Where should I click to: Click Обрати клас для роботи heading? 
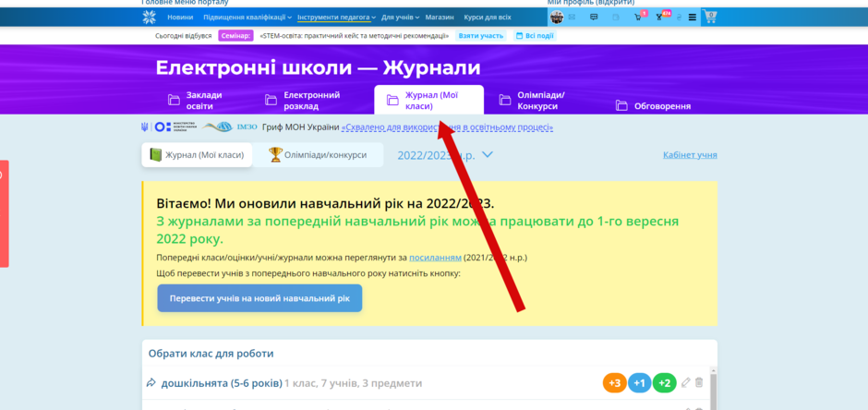pyautogui.click(x=211, y=354)
